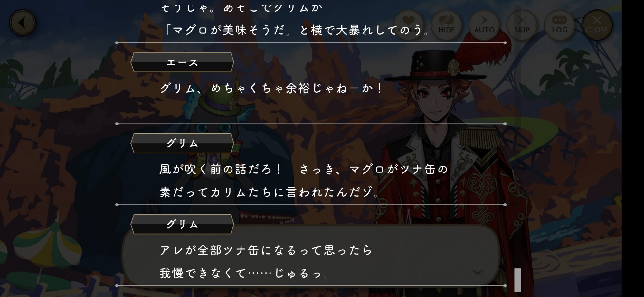Select the エース speaker name plate

click(182, 62)
